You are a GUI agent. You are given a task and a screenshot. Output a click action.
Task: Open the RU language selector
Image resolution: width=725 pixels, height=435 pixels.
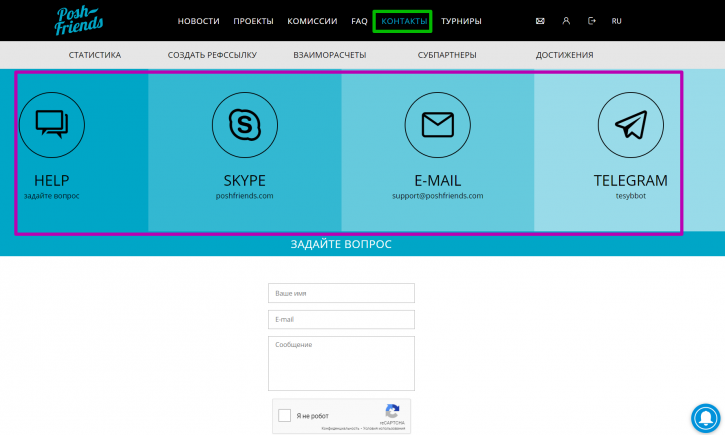(616, 21)
